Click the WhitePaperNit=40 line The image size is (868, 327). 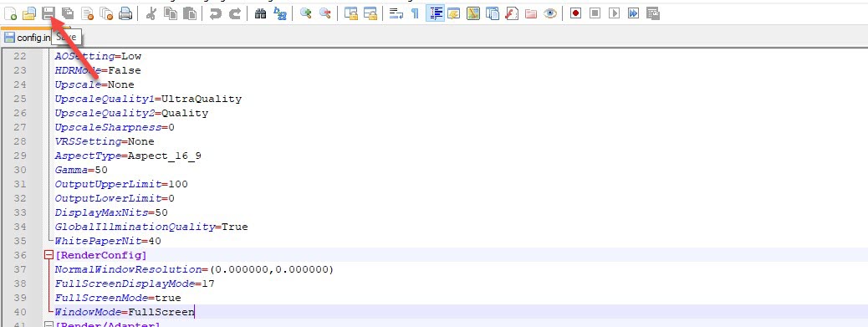(x=107, y=241)
